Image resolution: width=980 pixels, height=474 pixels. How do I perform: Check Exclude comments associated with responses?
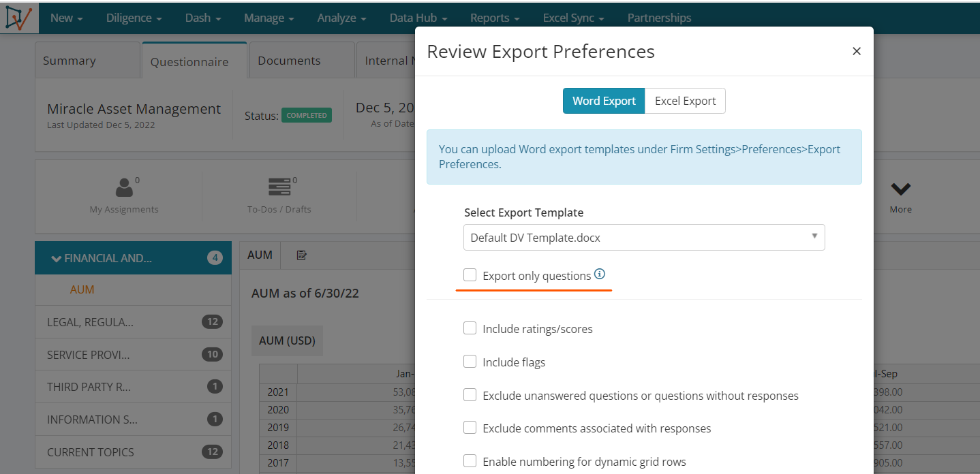470,427
